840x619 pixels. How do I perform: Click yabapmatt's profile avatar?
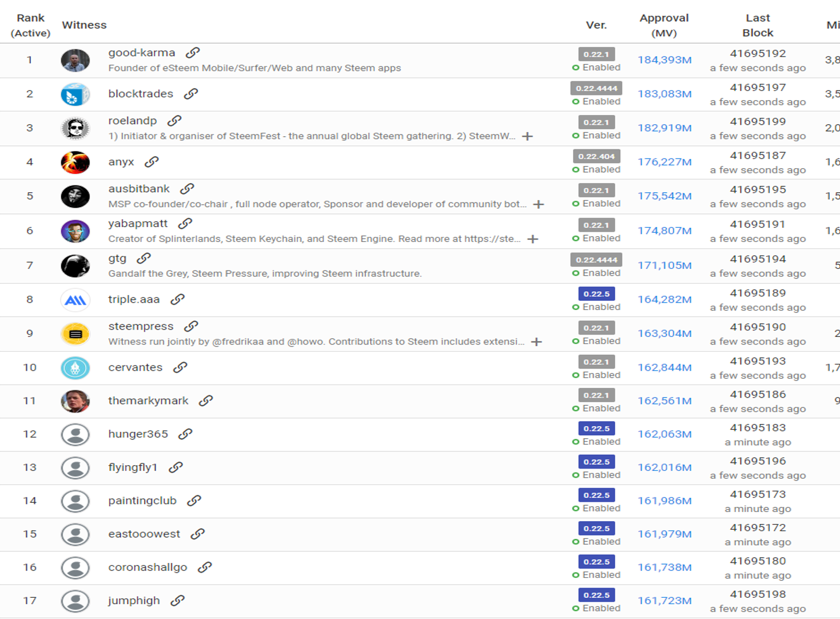tap(75, 231)
